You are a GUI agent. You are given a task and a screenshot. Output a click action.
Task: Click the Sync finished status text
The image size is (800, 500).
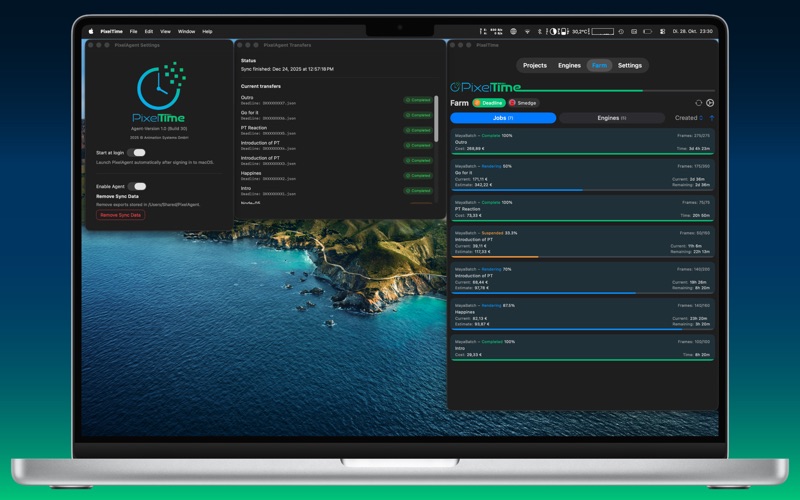click(287, 69)
